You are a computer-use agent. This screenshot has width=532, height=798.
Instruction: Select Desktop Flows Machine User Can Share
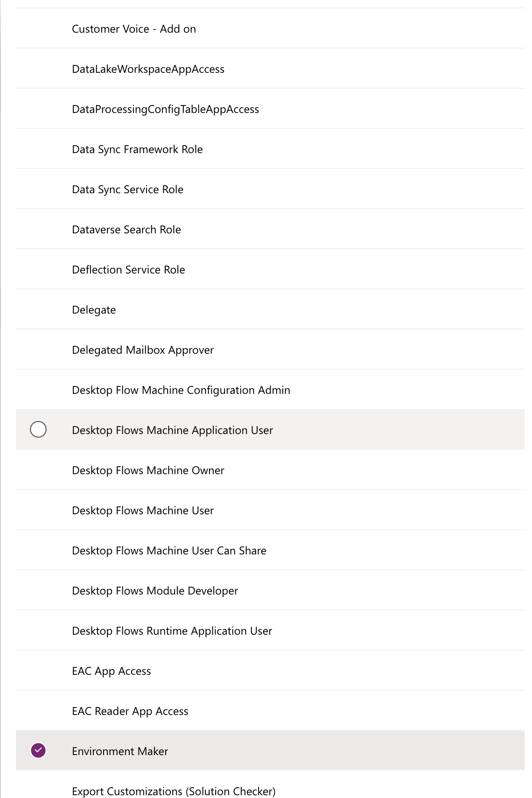pyautogui.click(x=169, y=551)
